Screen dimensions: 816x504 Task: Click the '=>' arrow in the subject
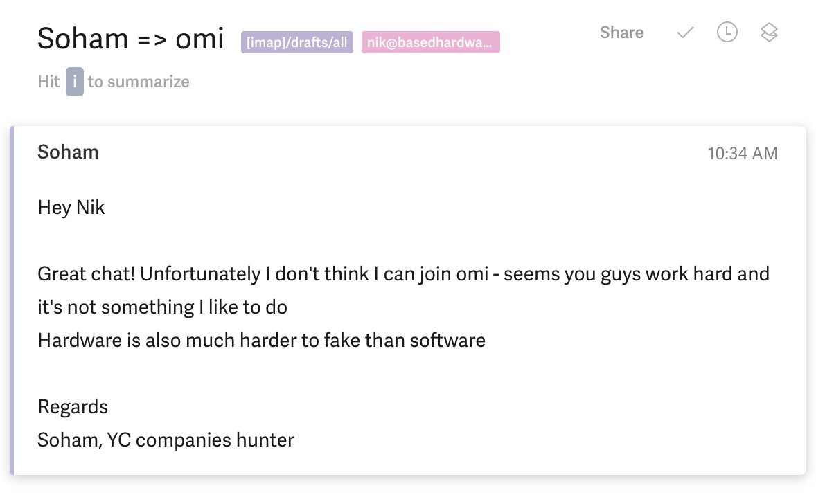pyautogui.click(x=152, y=39)
